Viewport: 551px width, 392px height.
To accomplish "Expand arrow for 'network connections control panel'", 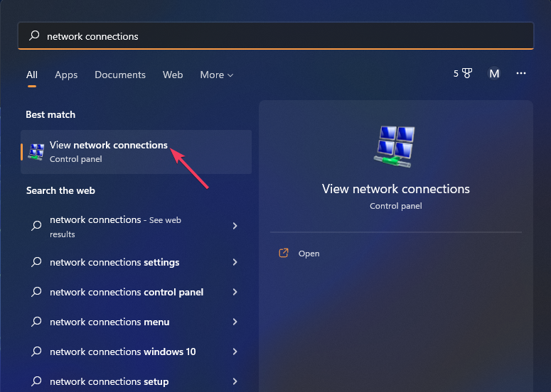I will coord(235,292).
